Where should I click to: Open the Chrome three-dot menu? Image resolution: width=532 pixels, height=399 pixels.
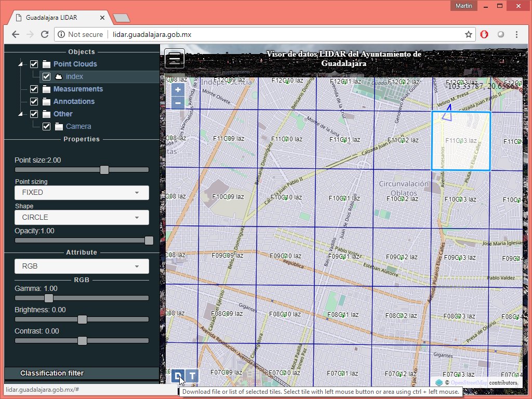coord(517,34)
